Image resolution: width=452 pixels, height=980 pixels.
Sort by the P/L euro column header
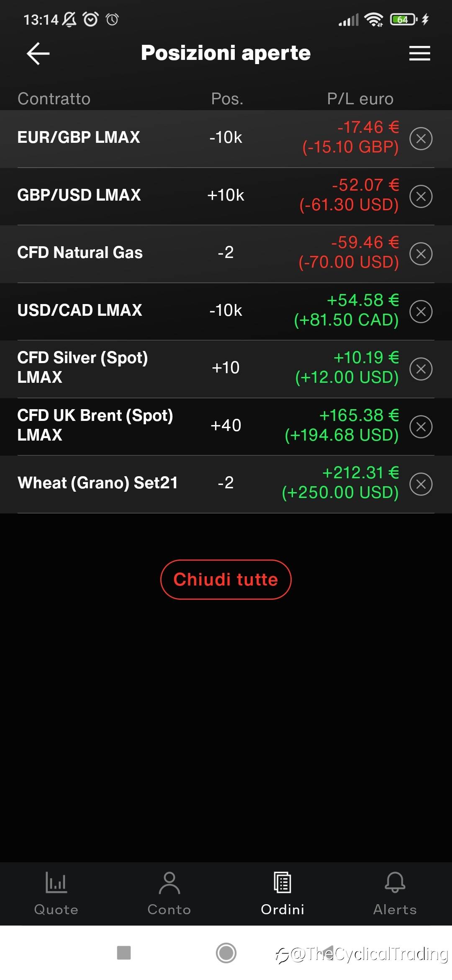pyautogui.click(x=360, y=99)
